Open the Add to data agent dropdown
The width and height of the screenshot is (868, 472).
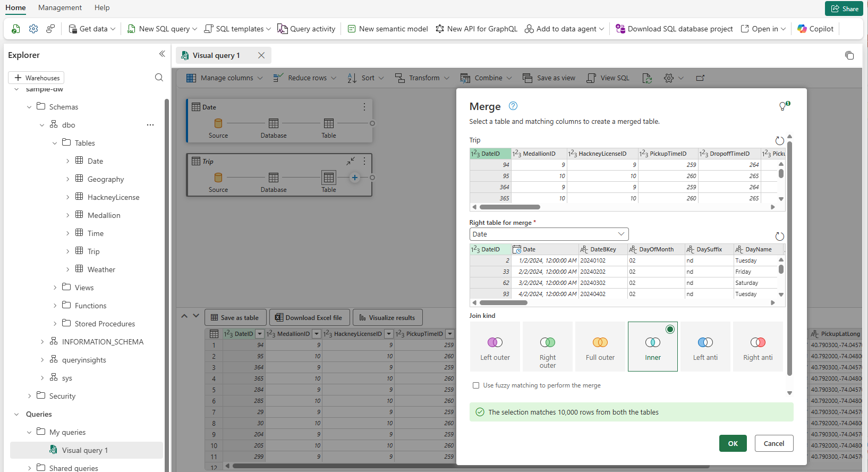(x=564, y=29)
